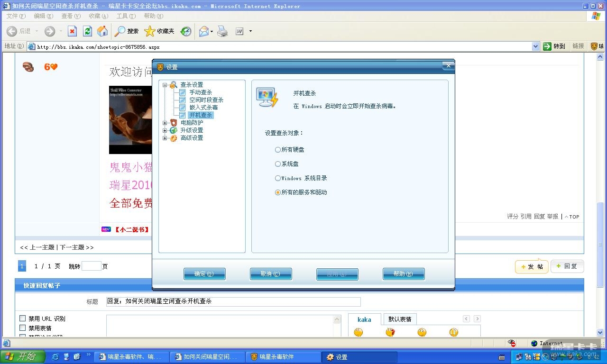607x364 pixels.
Task: Click the Search magnifier toolbar button
Action: click(127, 31)
